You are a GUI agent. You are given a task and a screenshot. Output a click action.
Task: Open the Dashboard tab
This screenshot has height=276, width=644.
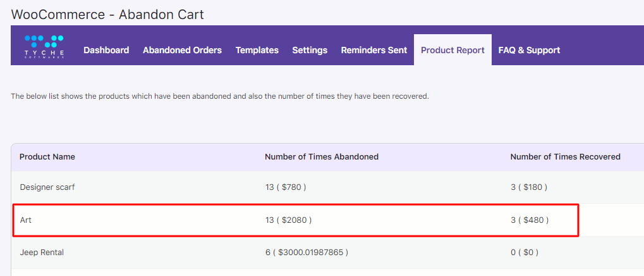pyautogui.click(x=106, y=50)
